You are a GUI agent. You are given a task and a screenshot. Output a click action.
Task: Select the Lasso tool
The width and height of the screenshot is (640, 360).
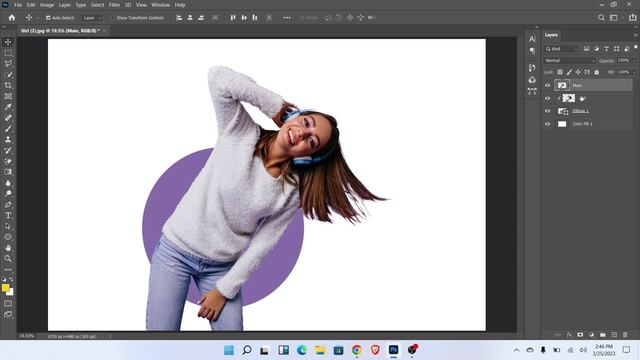(x=8, y=64)
